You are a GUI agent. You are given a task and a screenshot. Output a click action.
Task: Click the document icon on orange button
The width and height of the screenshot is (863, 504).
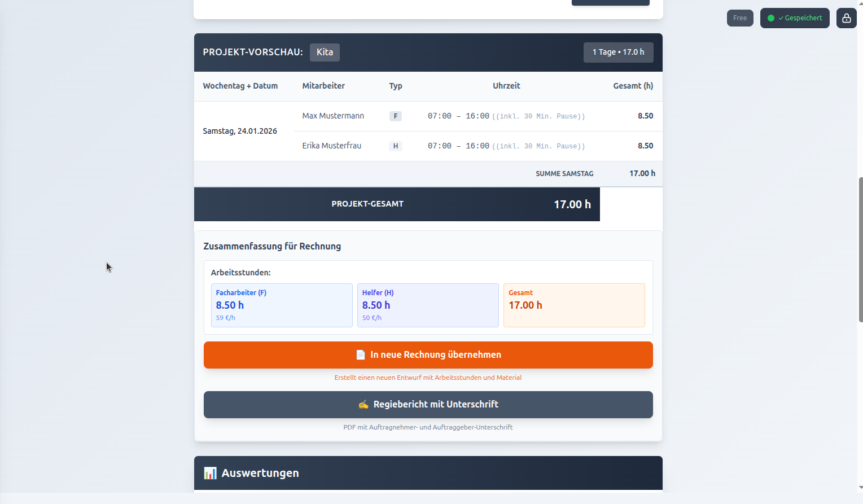click(361, 355)
